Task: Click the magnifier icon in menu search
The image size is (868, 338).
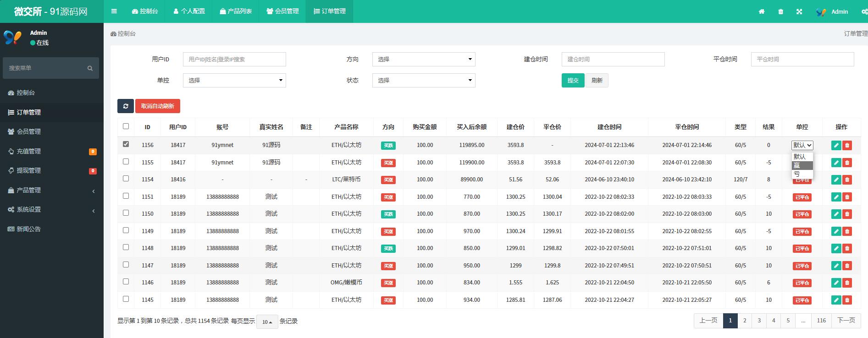Action: click(90, 68)
